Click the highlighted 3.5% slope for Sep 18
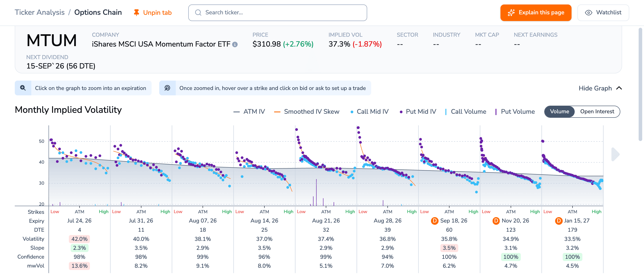This screenshot has width=644, height=274. [449, 248]
